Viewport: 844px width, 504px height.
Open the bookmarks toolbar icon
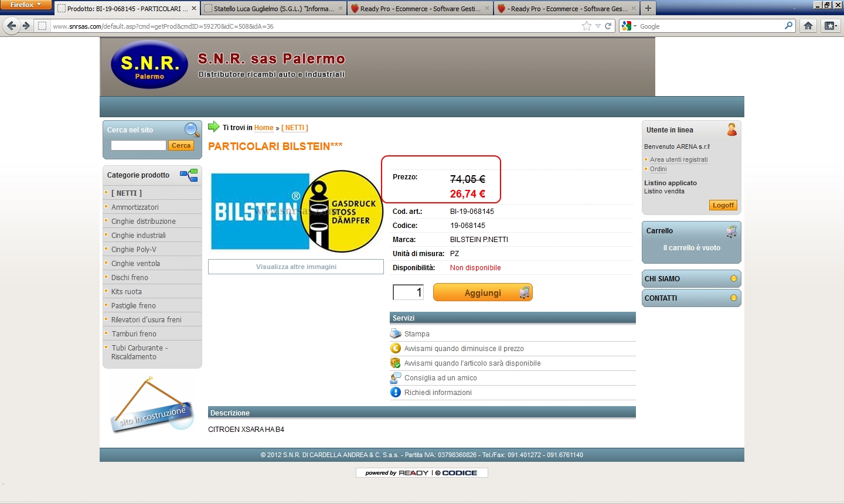[x=830, y=26]
